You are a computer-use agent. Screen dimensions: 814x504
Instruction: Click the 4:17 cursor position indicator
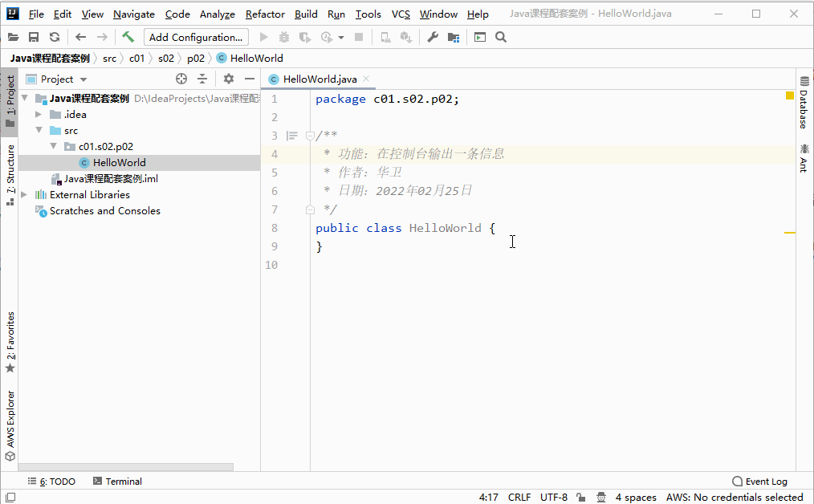click(x=489, y=498)
